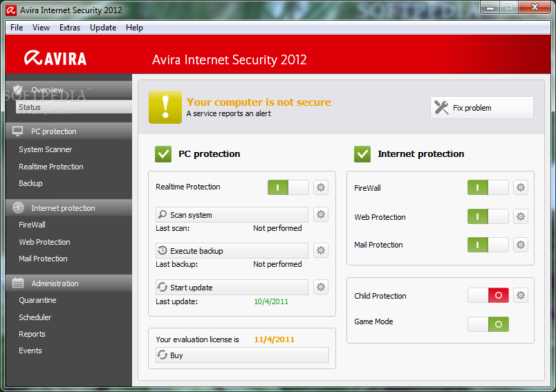The height and width of the screenshot is (392, 556).
Task: Click the magnifier icon on Scan system
Action: (163, 214)
